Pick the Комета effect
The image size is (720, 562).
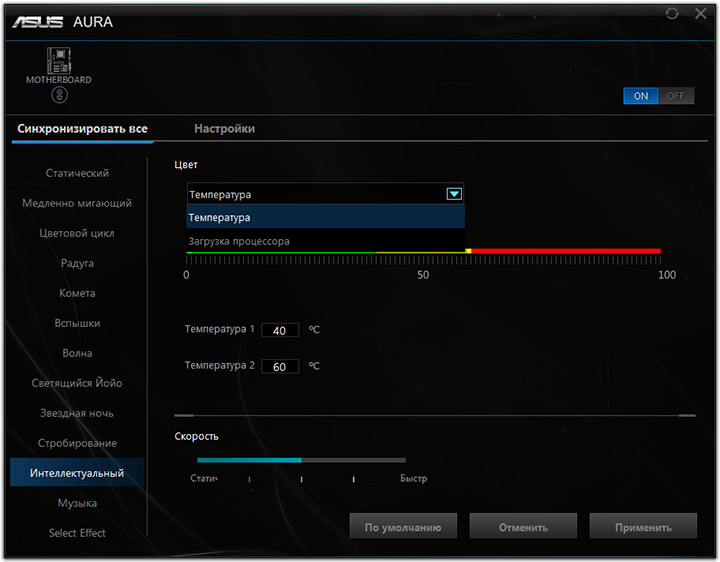(x=77, y=293)
